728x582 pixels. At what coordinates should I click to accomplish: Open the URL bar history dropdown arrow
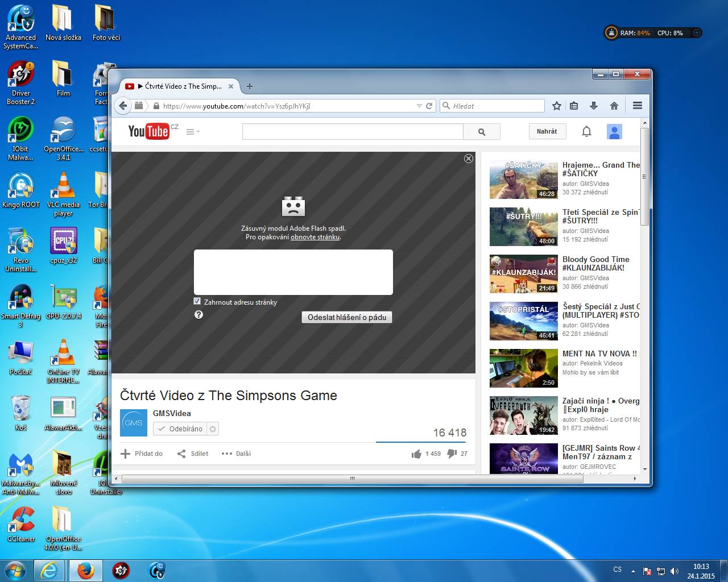pyautogui.click(x=419, y=106)
